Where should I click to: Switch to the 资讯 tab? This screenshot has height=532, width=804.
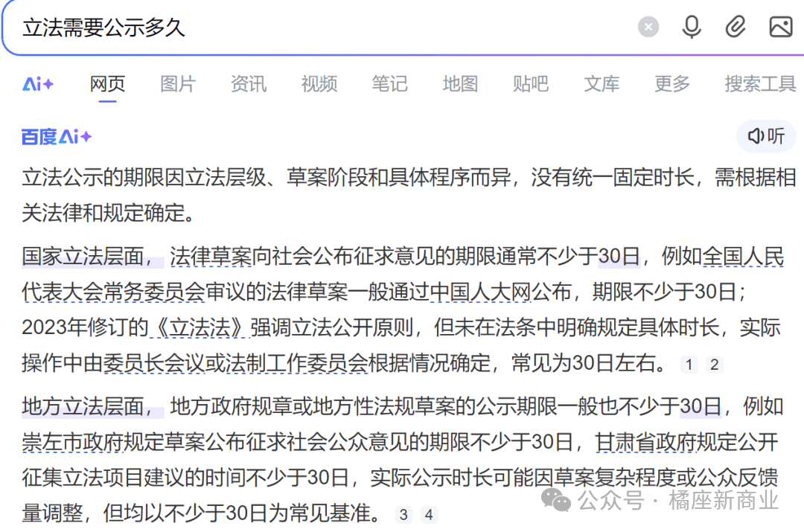(249, 83)
